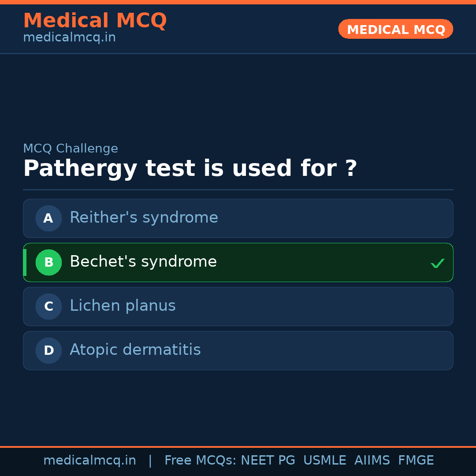
Task: Click the MCQ Challenge label
Action: pos(71,149)
